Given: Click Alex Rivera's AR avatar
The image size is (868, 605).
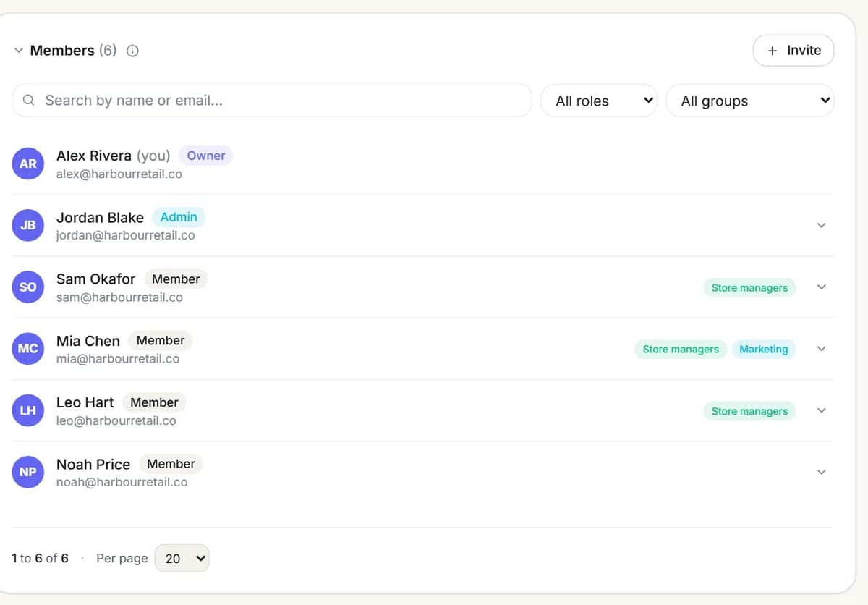Looking at the screenshot, I should click(28, 164).
